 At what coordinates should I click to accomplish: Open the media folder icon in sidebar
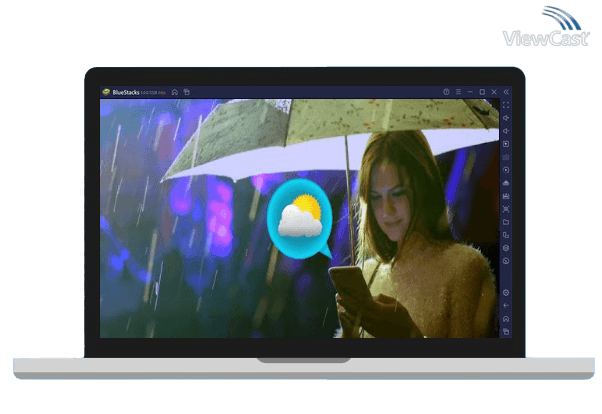tap(506, 221)
